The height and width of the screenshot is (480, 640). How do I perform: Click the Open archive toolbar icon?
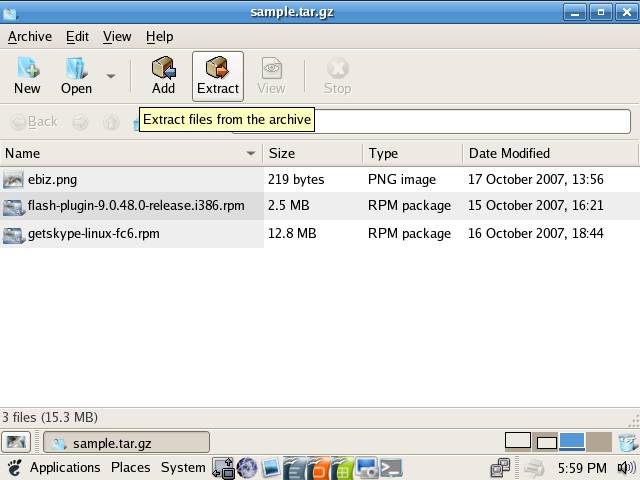coord(76,76)
